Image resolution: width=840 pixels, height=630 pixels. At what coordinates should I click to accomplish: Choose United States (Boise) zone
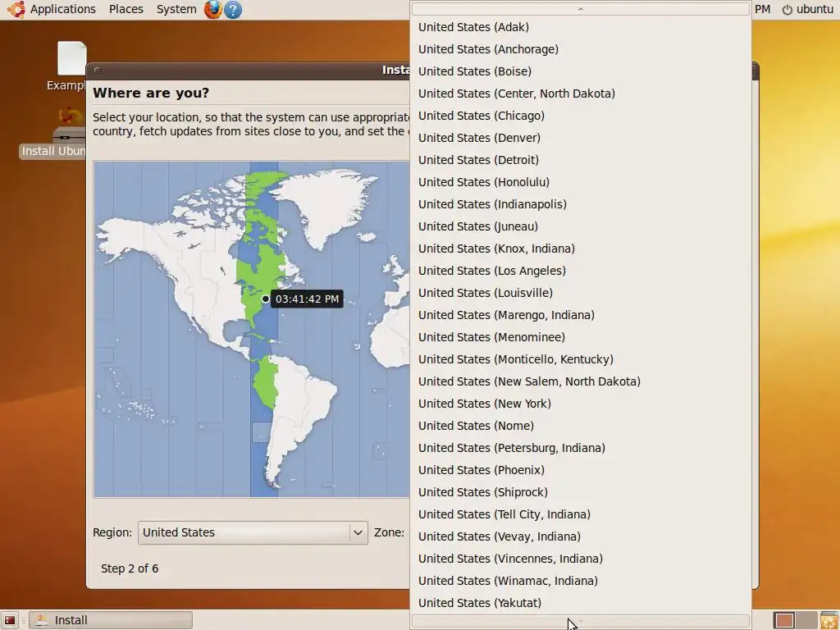[x=580, y=71]
